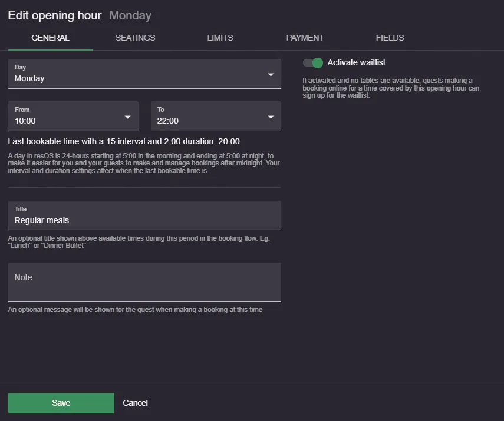The image size is (504, 421).
Task: Click the Title field with Regular meals
Action: pos(144,216)
